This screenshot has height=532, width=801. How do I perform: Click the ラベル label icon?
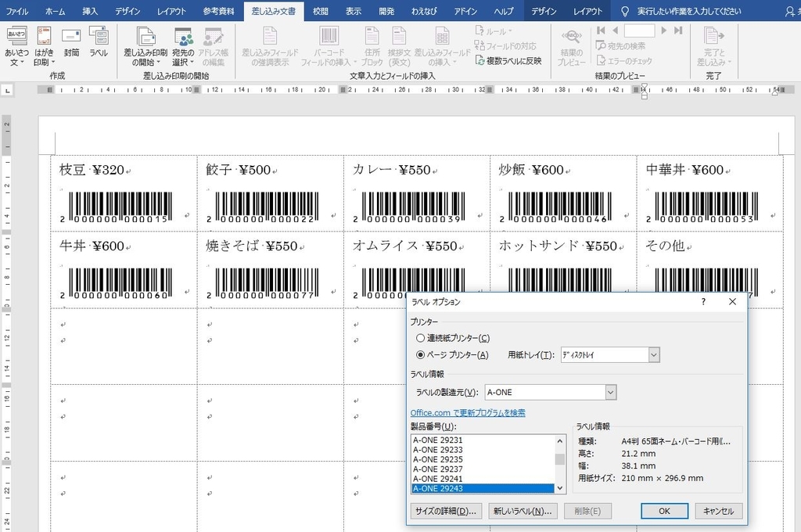[98, 43]
